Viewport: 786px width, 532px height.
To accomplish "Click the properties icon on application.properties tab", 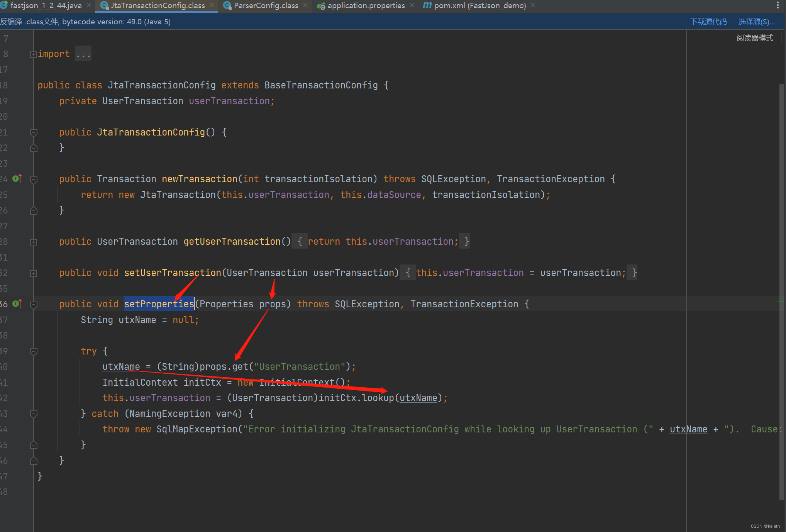I will pyautogui.click(x=321, y=5).
